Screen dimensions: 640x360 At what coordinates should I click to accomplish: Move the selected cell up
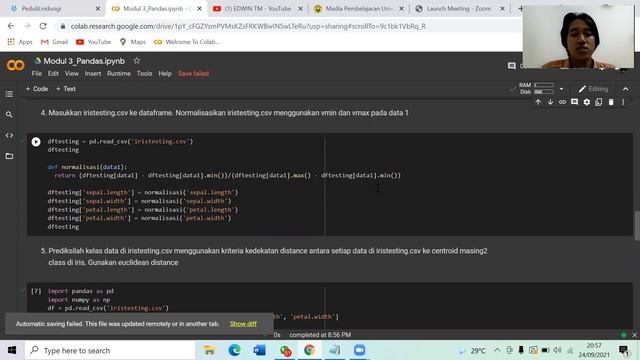coord(538,102)
